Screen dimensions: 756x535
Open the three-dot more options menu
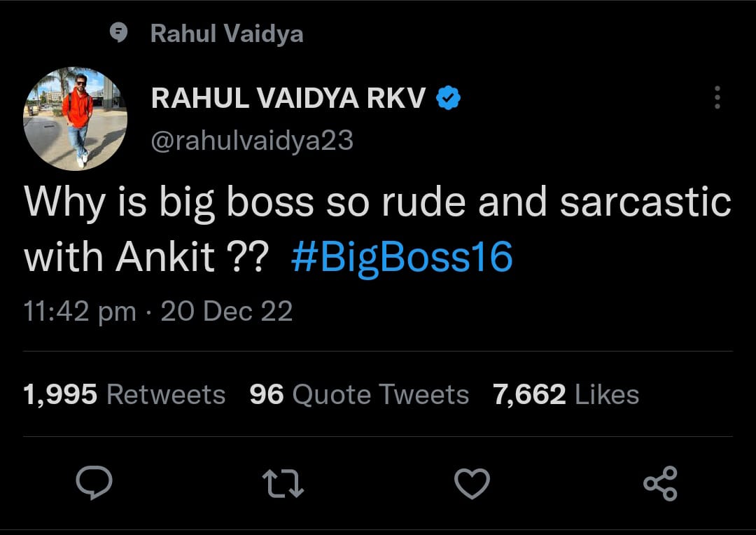[717, 97]
